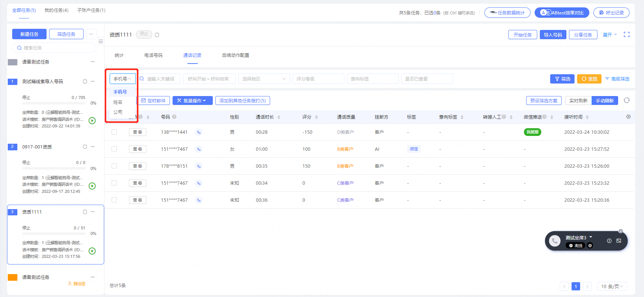Open the 10 条/页 page size dropdown
This screenshot has width=644, height=297.
pos(612,286)
